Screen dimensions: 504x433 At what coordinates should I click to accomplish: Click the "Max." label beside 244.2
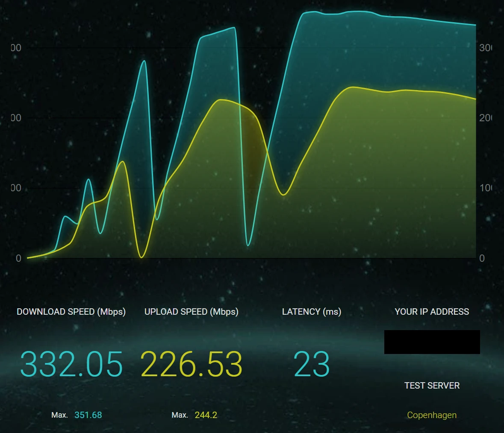pyautogui.click(x=180, y=415)
